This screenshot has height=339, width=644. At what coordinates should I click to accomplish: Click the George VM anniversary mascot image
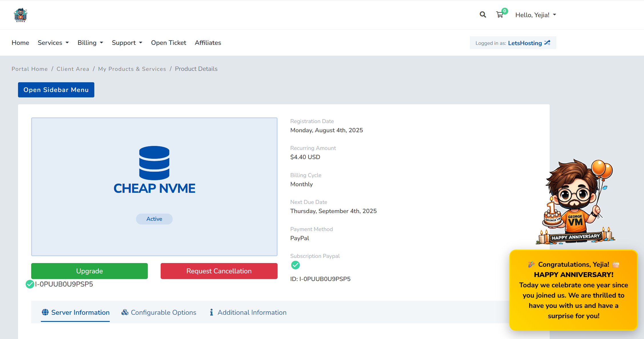click(x=575, y=202)
